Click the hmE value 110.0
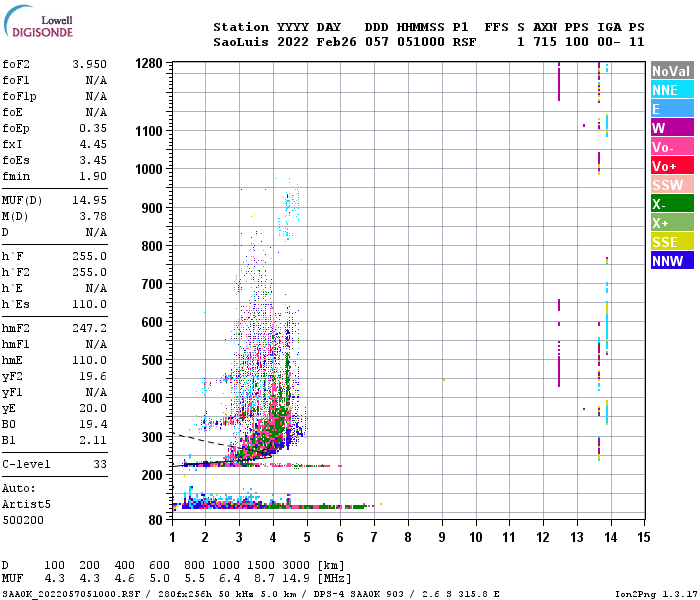Image resolution: width=700 pixels, height=600 pixels. pyautogui.click(x=89, y=360)
